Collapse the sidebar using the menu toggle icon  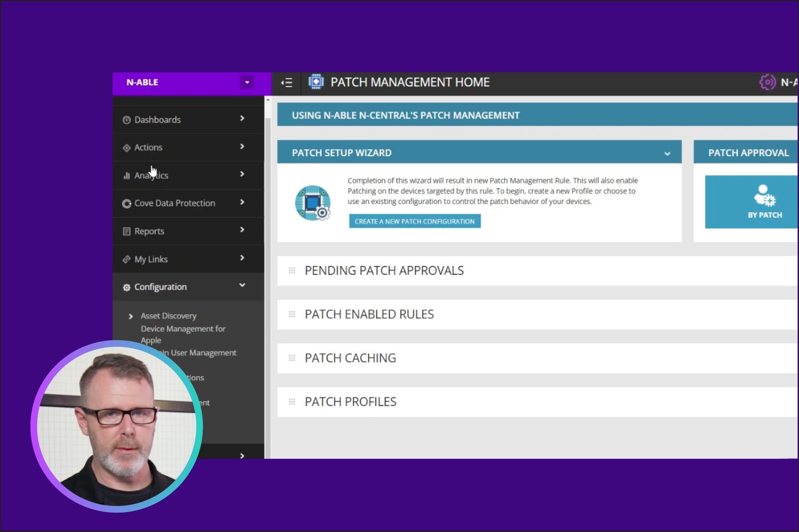click(286, 83)
